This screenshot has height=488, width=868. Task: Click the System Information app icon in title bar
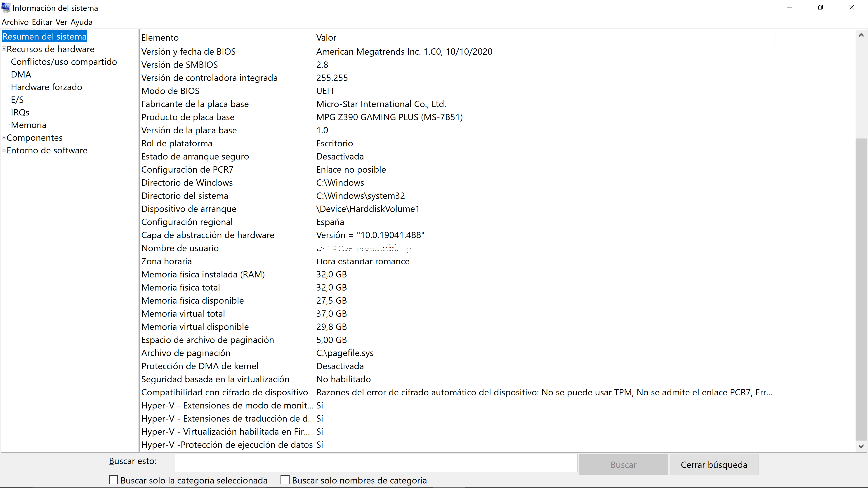pos(6,7)
